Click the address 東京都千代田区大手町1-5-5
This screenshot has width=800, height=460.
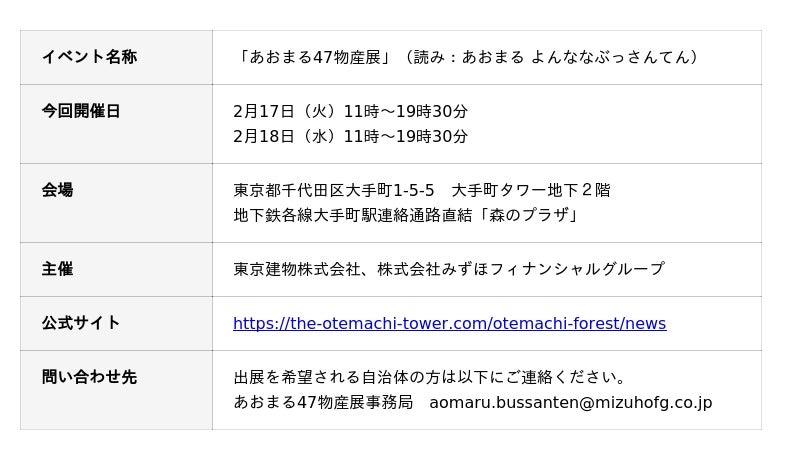tap(334, 190)
